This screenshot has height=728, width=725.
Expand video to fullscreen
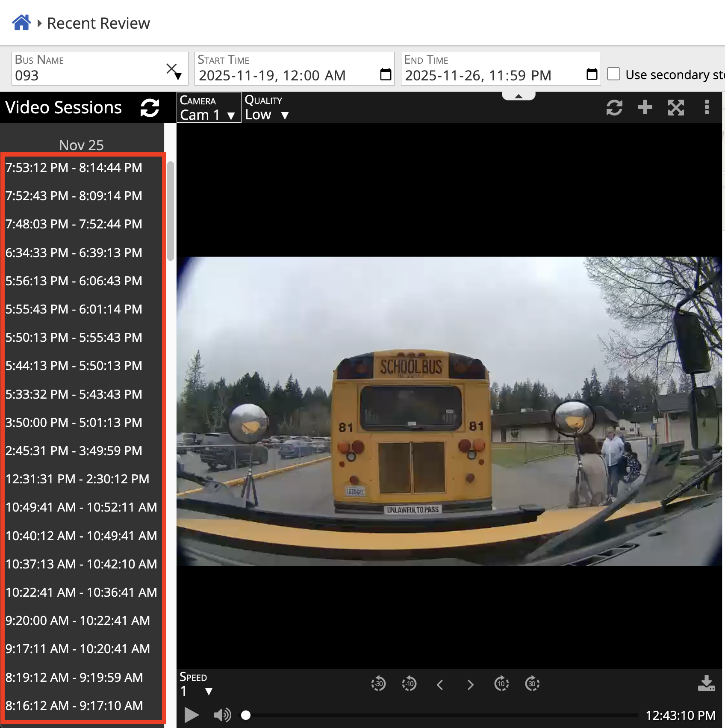(x=676, y=107)
